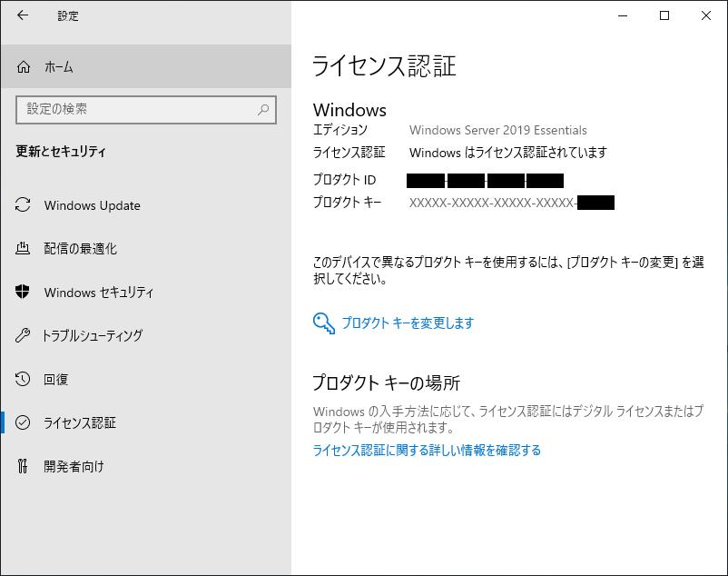Open トラブルシューティング section
Screen dimensions: 728x576
tap(146, 335)
